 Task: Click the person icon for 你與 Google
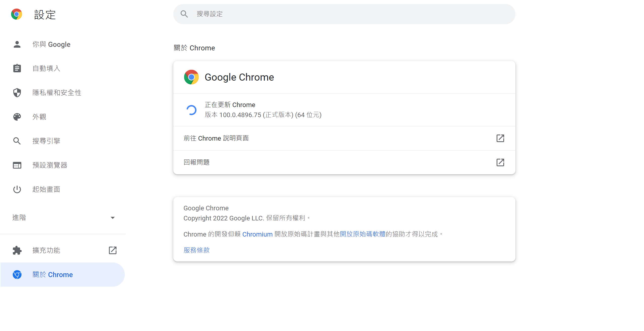point(17,44)
